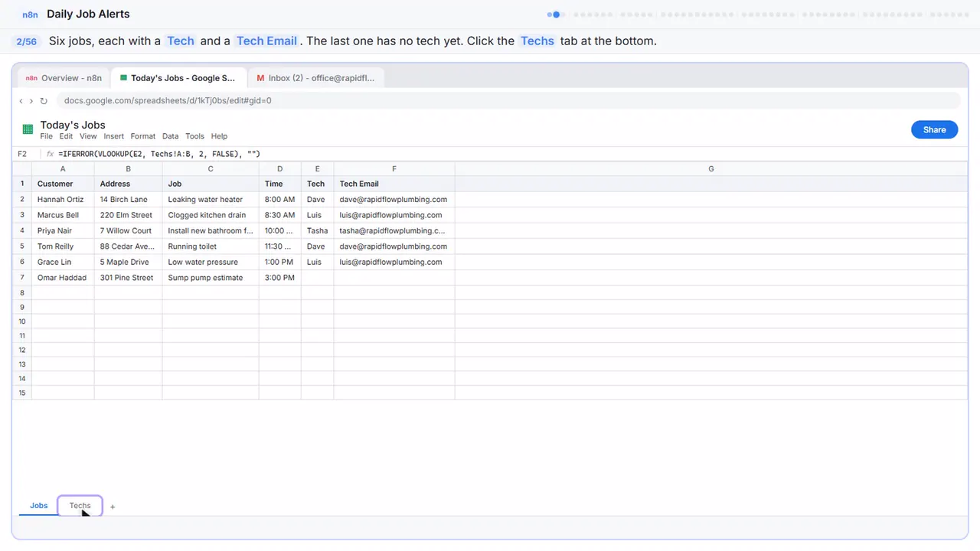The image size is (980, 551).
Task: Select column header G
Action: click(711, 168)
